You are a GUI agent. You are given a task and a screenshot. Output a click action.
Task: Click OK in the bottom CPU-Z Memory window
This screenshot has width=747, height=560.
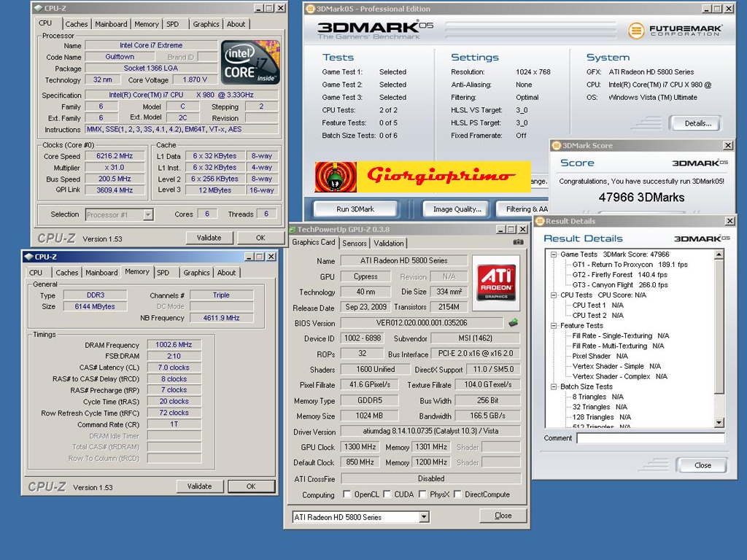(x=251, y=486)
